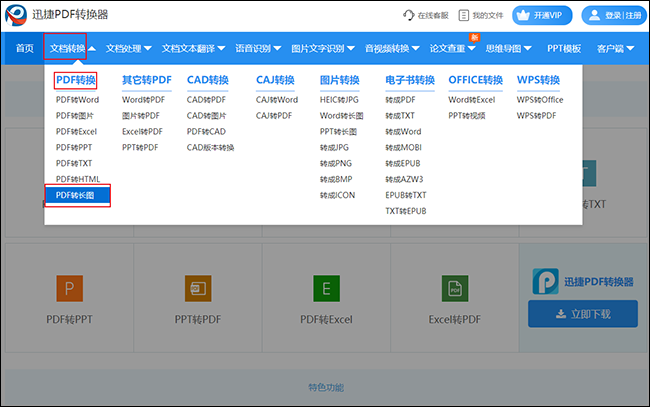
Task: Click the 迅捷PDF转换器 logo icon
Action: [x=16, y=15]
